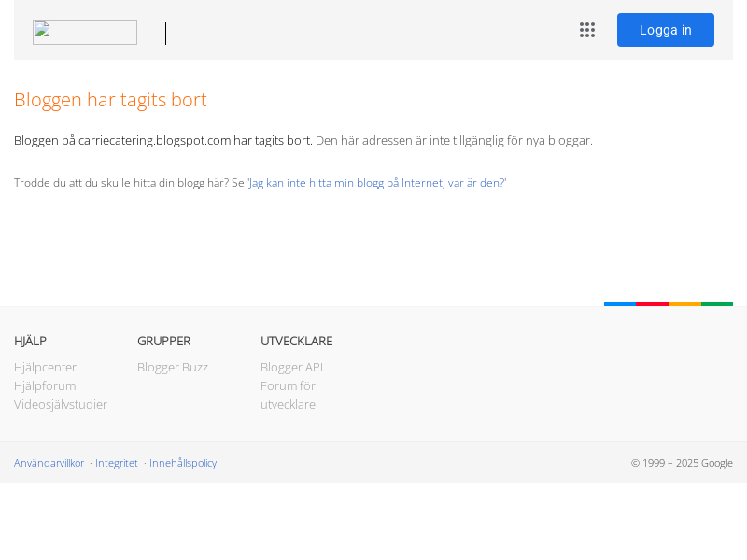Open 'Jag kan inte hitta min blogg' link
747x560 pixels.
click(x=377, y=183)
